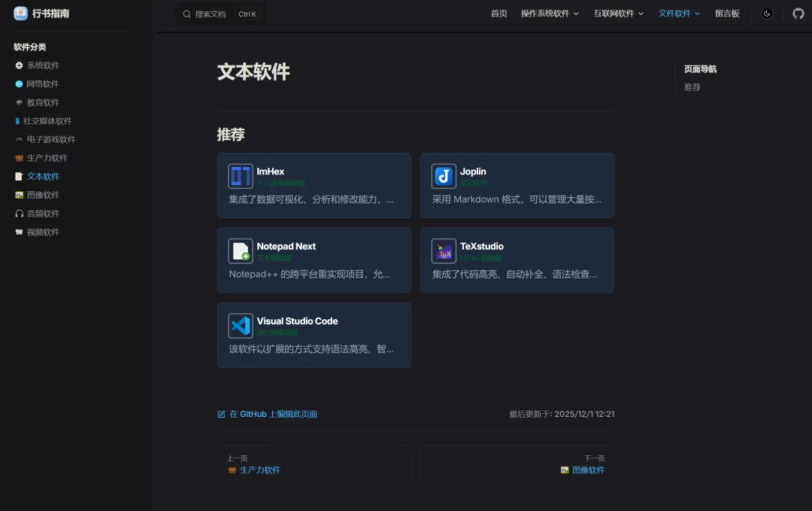Expand the 操作系统软件 dropdown menu
This screenshot has height=511, width=812.
550,14
